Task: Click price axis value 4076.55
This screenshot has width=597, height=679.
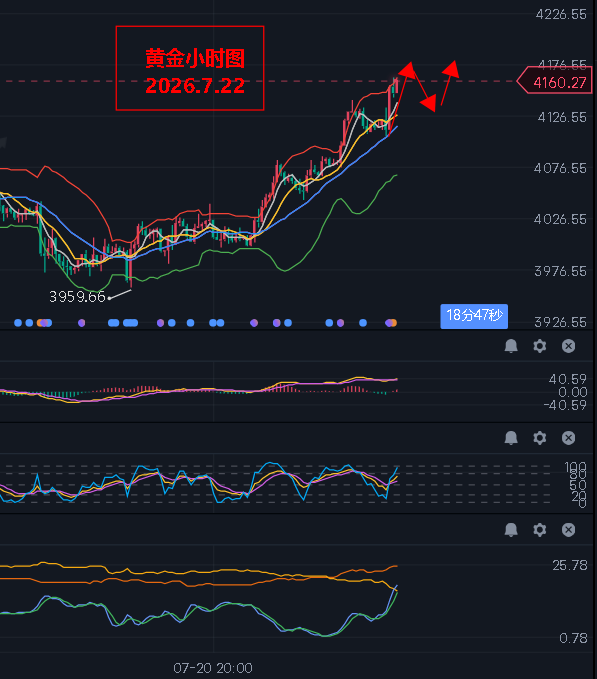Action: tap(560, 168)
